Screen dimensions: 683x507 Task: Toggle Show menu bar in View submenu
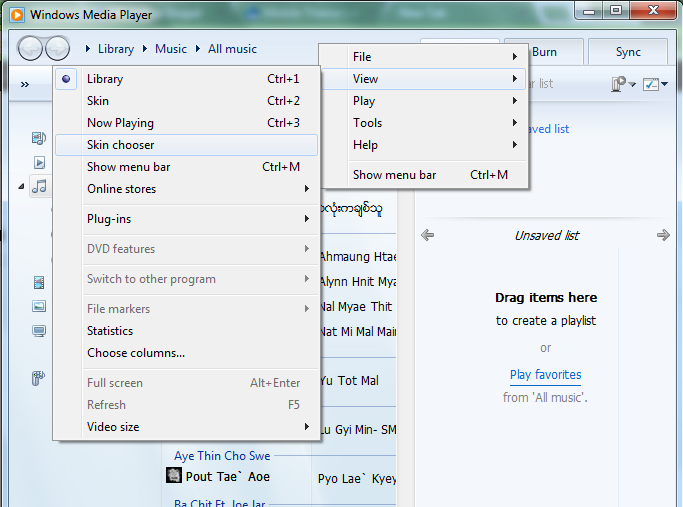[x=186, y=167]
